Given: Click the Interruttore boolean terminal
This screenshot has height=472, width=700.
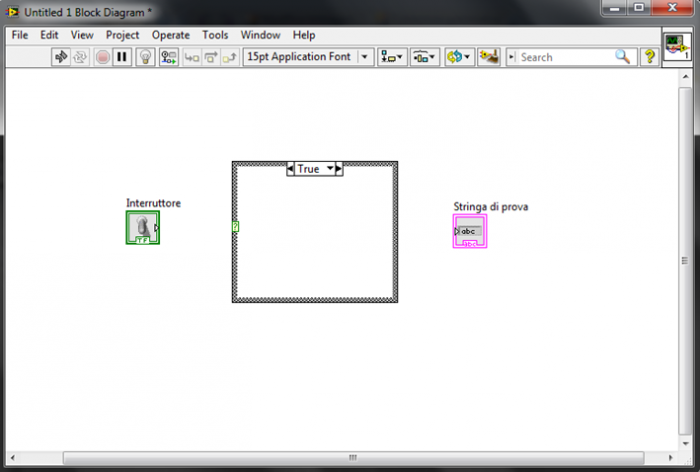Looking at the screenshot, I should pos(142,228).
